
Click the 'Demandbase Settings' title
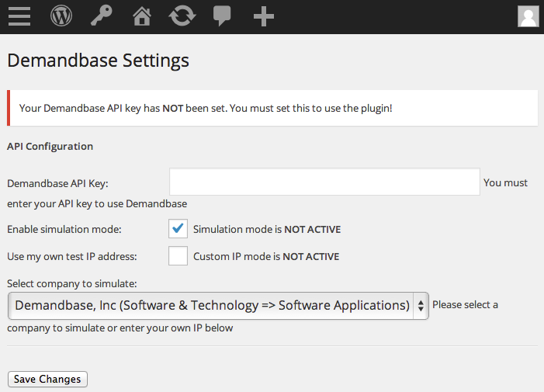(x=99, y=61)
